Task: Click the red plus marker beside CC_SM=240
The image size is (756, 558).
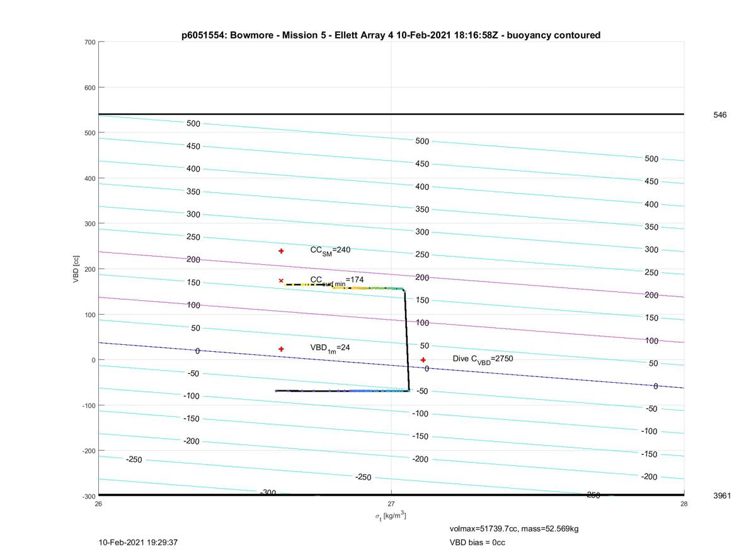Action: pos(281,251)
